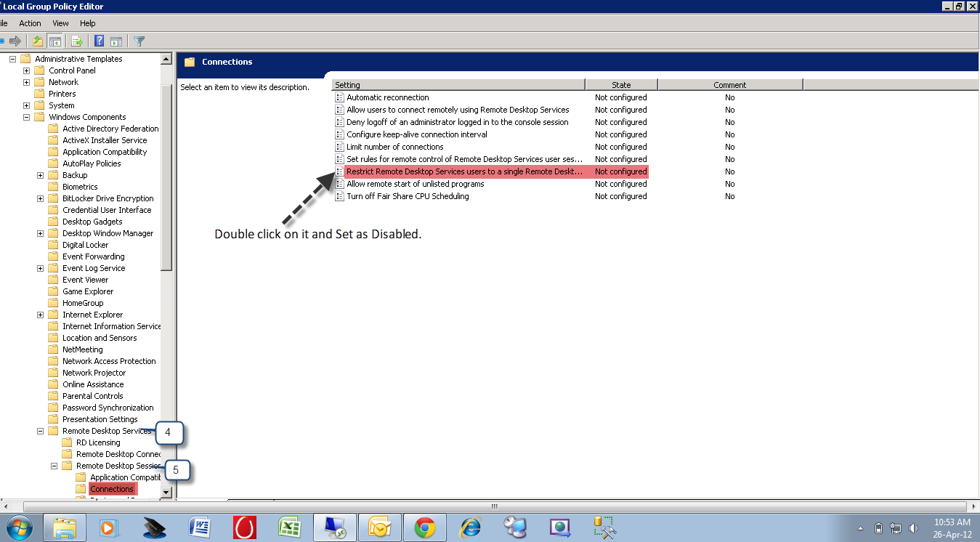Open the Help menu
This screenshot has height=542, width=980.
[87, 23]
